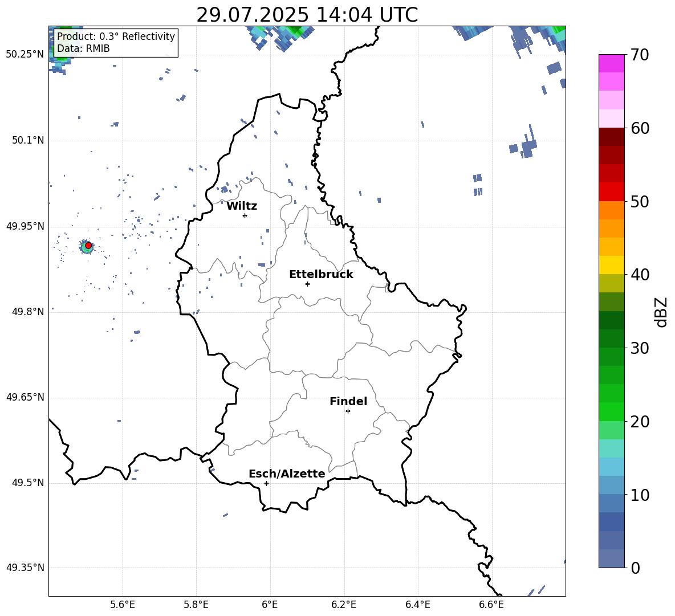Click the dBZ colorbar label
This screenshot has width=675, height=616.
[x=661, y=312]
